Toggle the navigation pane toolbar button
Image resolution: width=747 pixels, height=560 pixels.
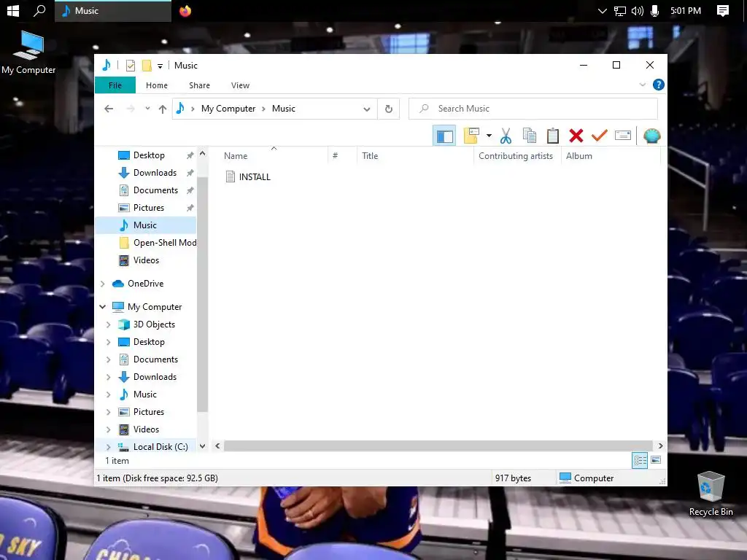444,136
